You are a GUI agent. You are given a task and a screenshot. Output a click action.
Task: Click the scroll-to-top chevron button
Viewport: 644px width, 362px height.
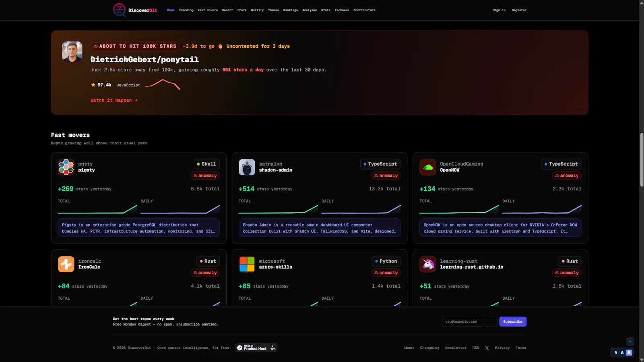tap(630, 341)
